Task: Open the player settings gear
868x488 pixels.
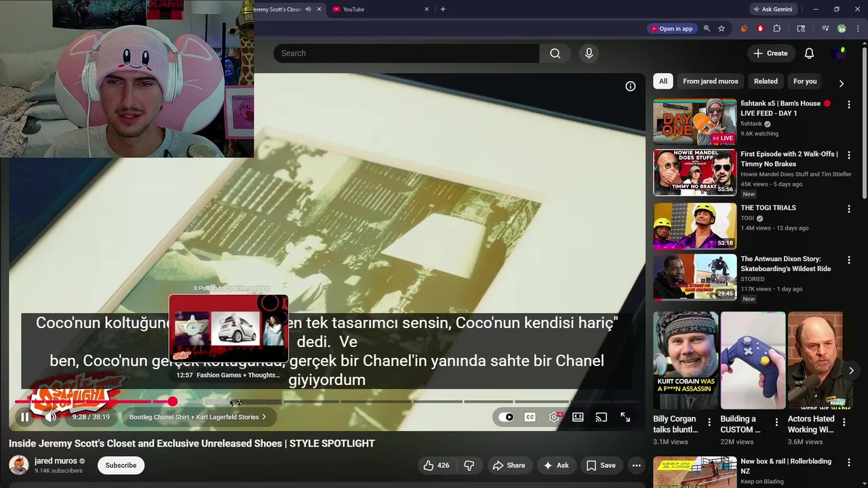Action: [x=554, y=417]
